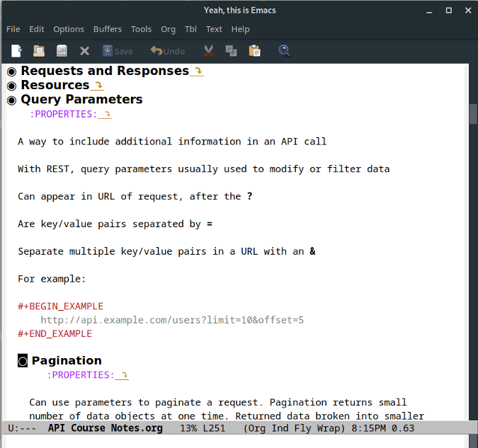
Task: Open the Tbl menu
Action: (x=190, y=29)
